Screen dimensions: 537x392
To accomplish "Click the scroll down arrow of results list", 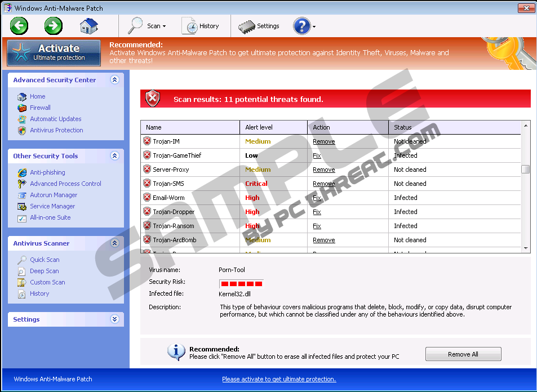I will 526,248.
